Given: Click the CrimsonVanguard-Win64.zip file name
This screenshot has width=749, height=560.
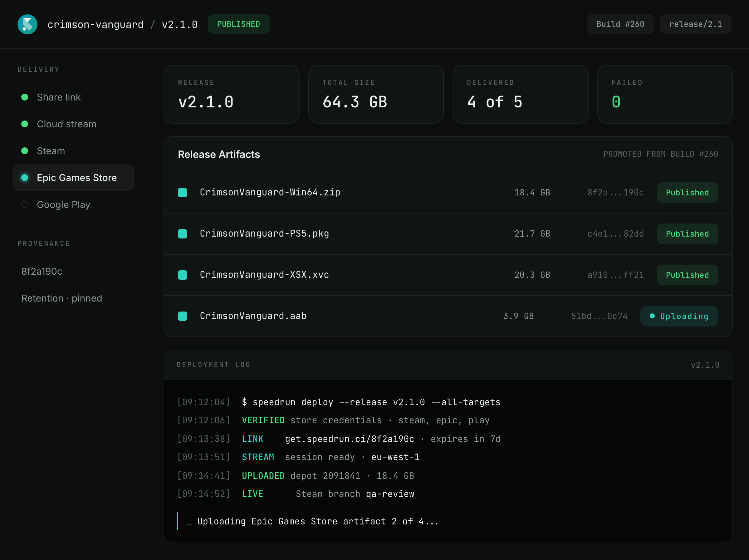Looking at the screenshot, I should [x=270, y=192].
